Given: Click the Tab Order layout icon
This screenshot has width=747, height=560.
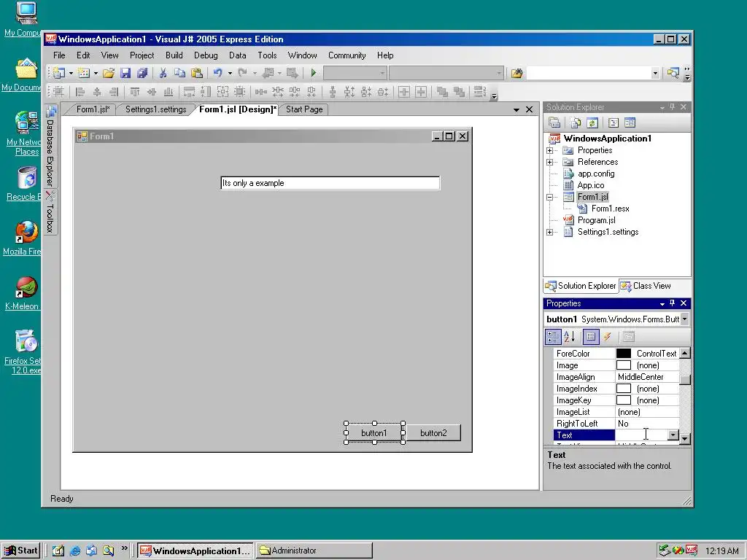Looking at the screenshot, I should click(480, 91).
